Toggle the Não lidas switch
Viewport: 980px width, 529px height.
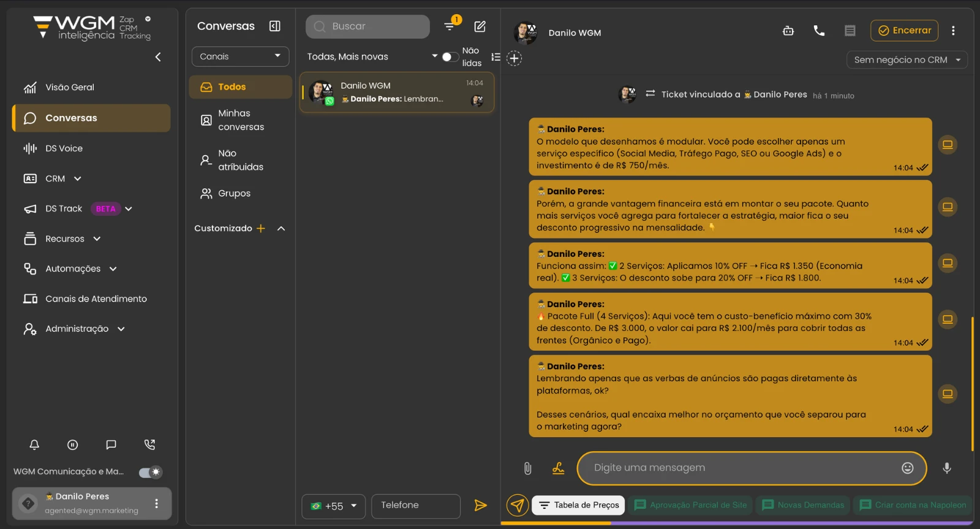450,57
